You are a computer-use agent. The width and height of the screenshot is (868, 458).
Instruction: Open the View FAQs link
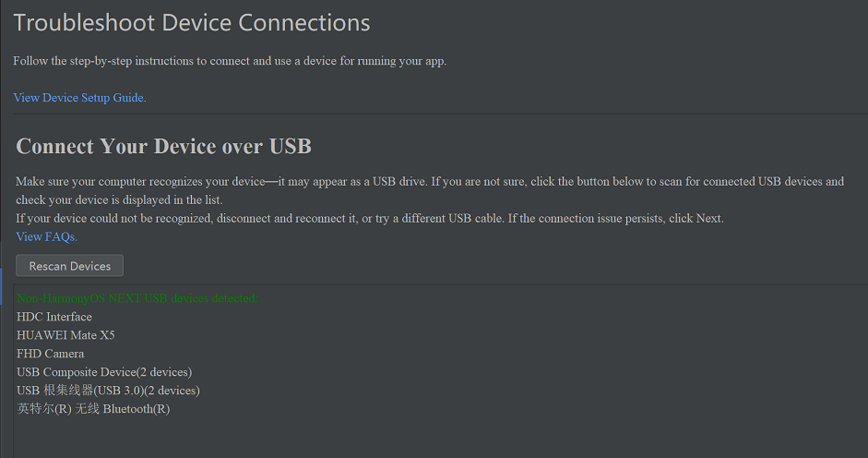point(46,237)
